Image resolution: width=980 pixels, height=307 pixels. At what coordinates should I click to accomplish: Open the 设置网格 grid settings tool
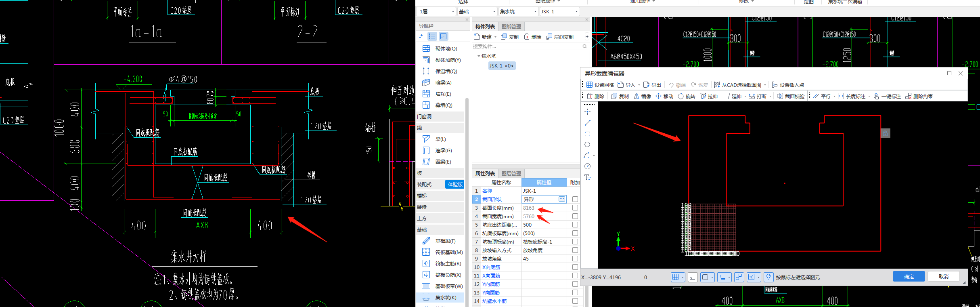(x=600, y=85)
